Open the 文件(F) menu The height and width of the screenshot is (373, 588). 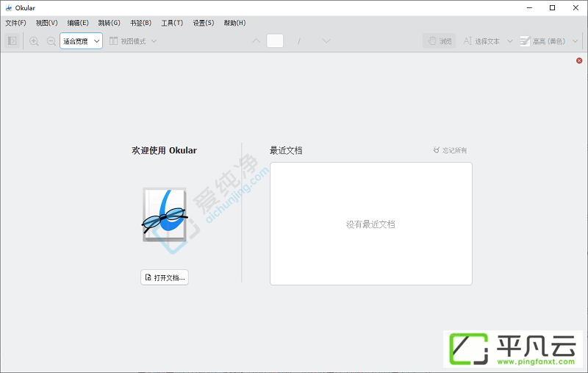[15, 23]
